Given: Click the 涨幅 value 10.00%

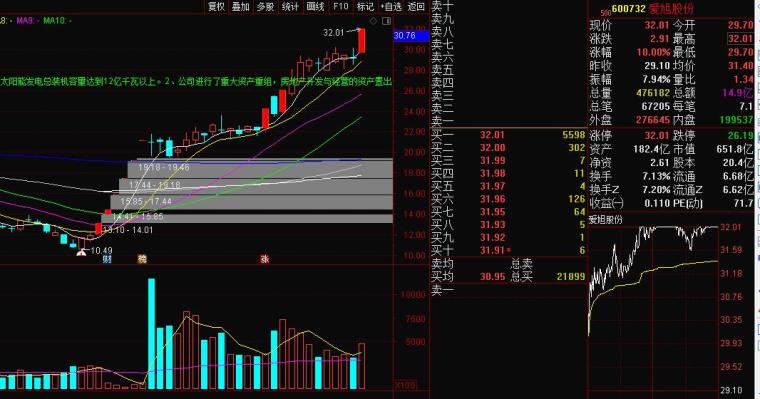Looking at the screenshot, I should pos(653,52).
